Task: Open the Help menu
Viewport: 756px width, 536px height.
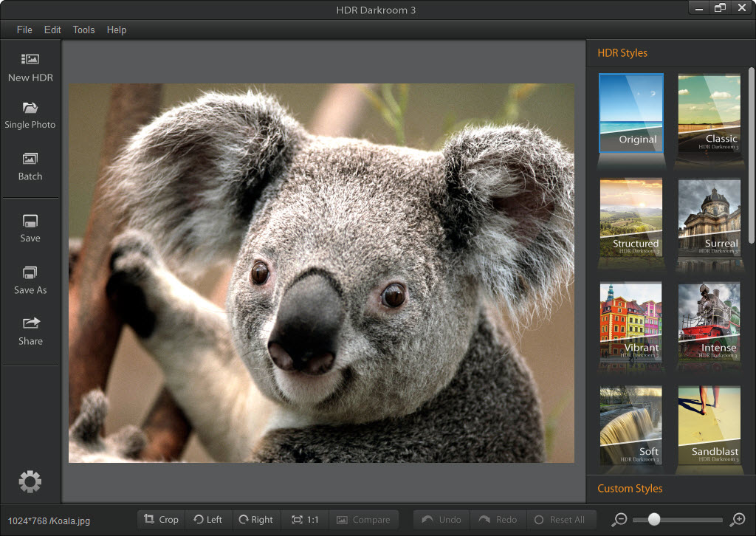Action: pyautogui.click(x=116, y=30)
